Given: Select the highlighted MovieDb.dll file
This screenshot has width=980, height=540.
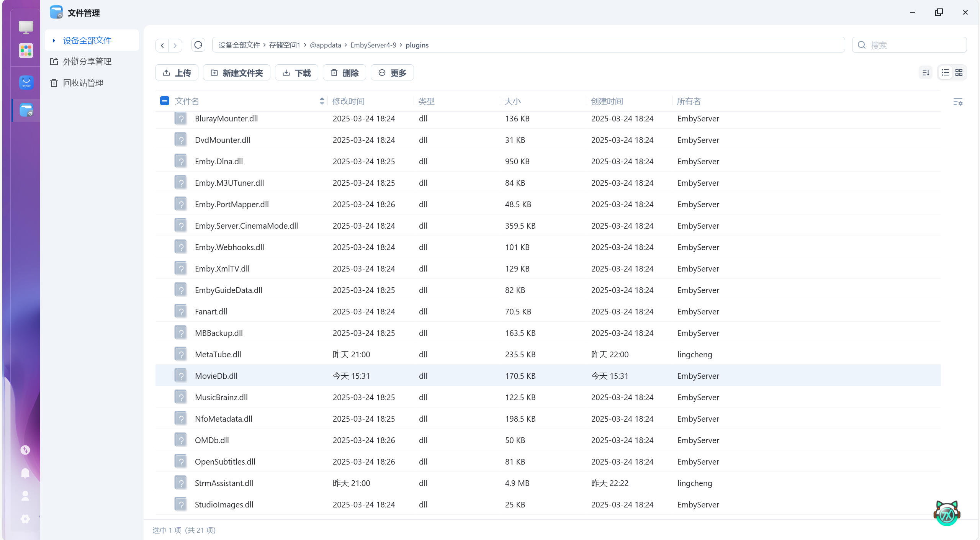Looking at the screenshot, I should [548, 376].
